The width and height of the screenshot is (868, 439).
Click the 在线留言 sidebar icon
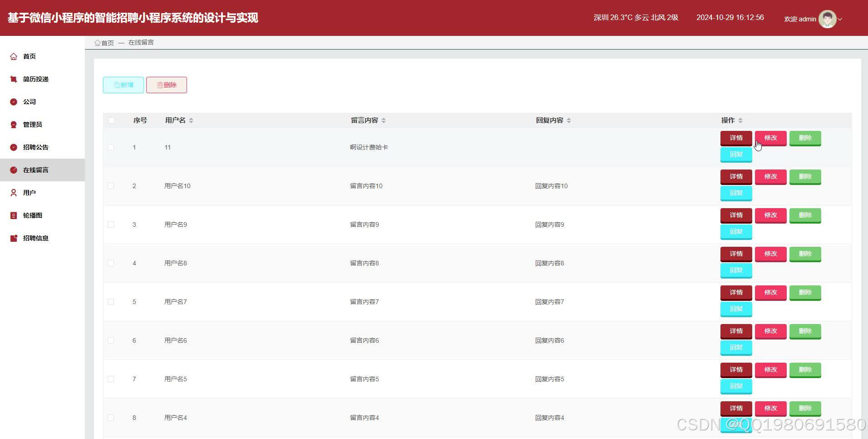(x=14, y=170)
